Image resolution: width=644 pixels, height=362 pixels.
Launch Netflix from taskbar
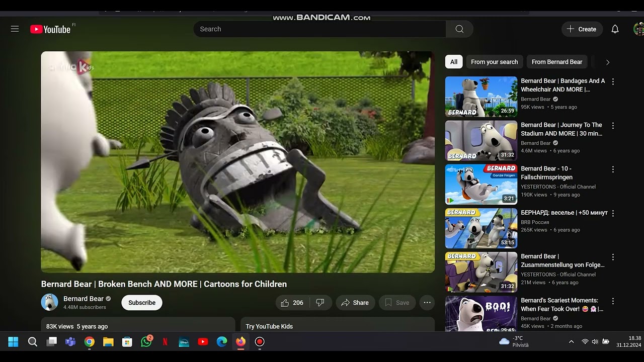coord(165,342)
